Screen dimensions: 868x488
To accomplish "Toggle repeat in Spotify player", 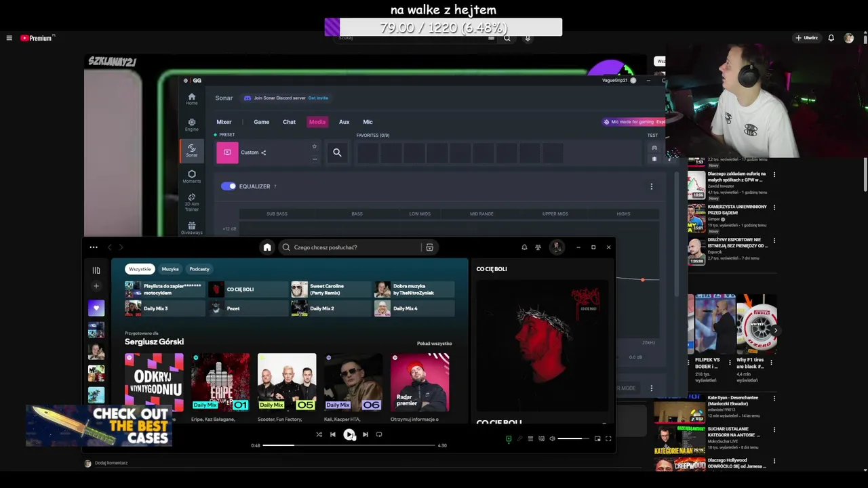I will 379,434.
